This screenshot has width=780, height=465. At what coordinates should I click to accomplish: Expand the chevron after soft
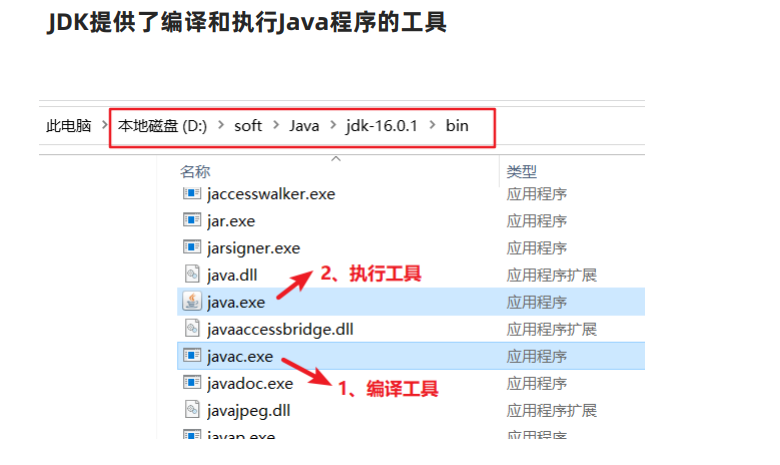(276, 125)
